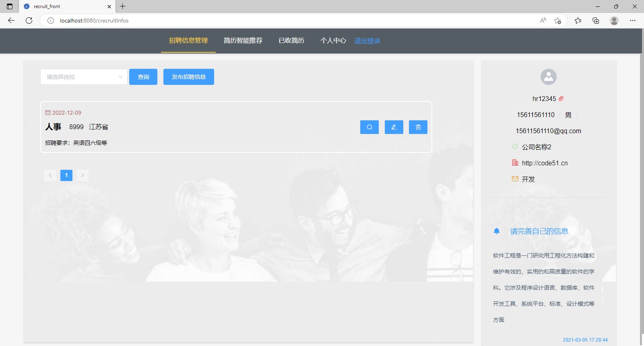Screen dimensions: 644x346
Task: Click the company name 公司名称2
Action: pyautogui.click(x=537, y=147)
